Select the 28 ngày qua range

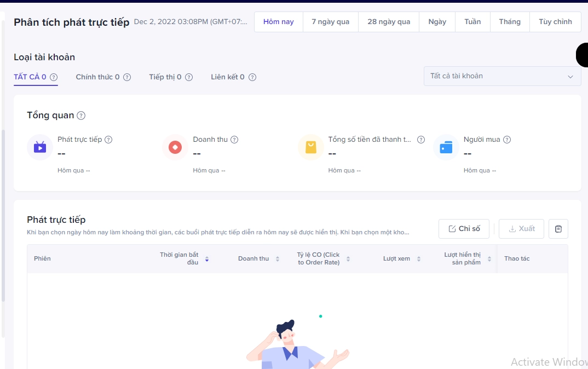pyautogui.click(x=389, y=22)
